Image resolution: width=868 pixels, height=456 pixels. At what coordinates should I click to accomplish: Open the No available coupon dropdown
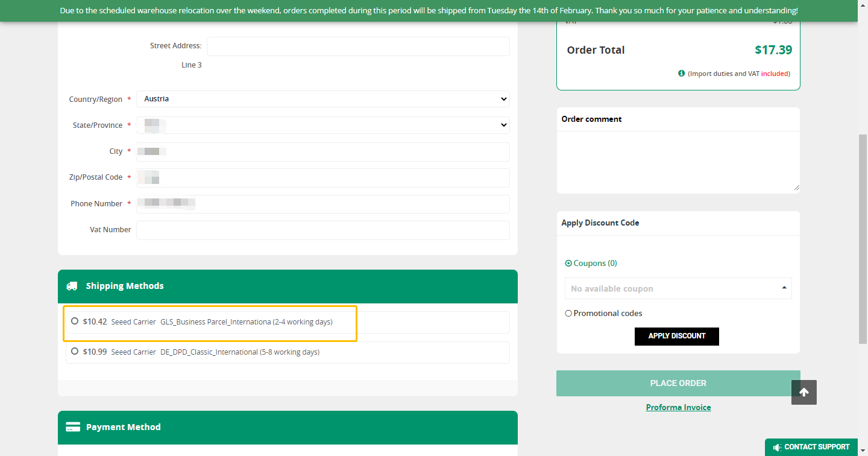point(678,288)
